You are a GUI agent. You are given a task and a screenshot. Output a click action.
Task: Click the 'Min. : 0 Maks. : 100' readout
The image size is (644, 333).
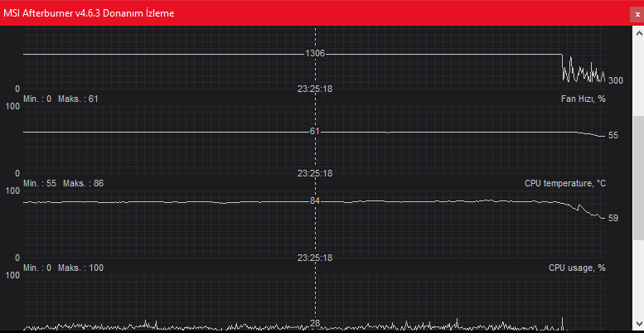click(x=63, y=268)
